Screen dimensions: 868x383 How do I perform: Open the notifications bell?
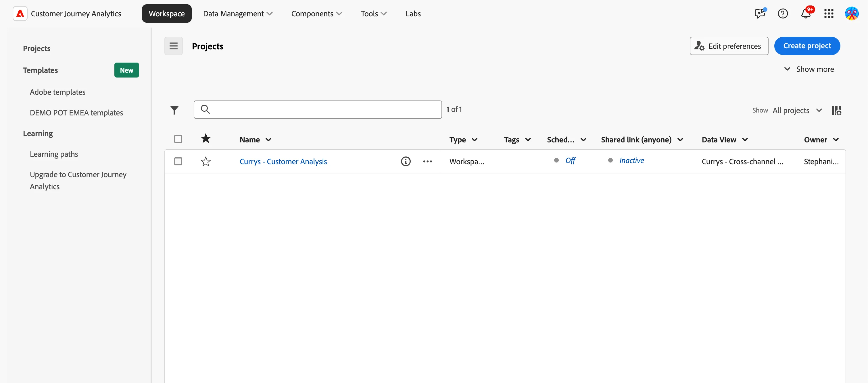coord(806,13)
